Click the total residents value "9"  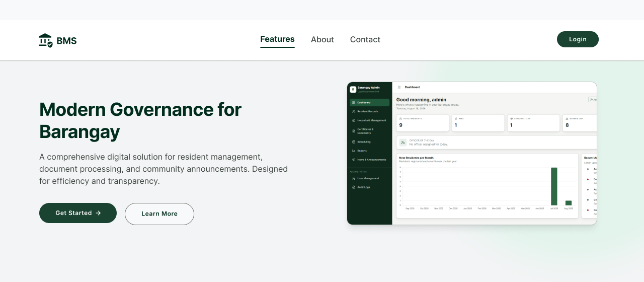(401, 125)
